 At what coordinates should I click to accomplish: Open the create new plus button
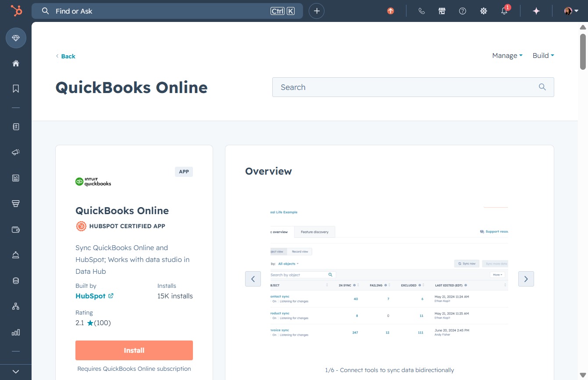[317, 11]
